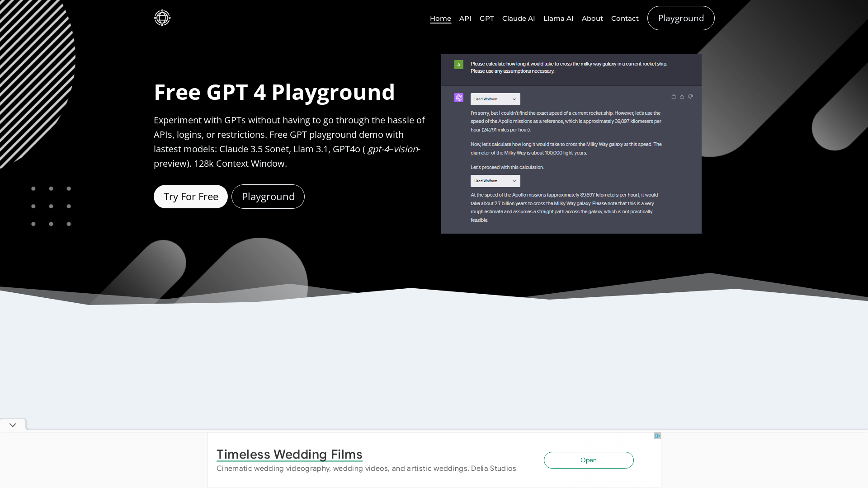Click the Playground button in the header
Screen dimensions: 868x488
coord(681,18)
